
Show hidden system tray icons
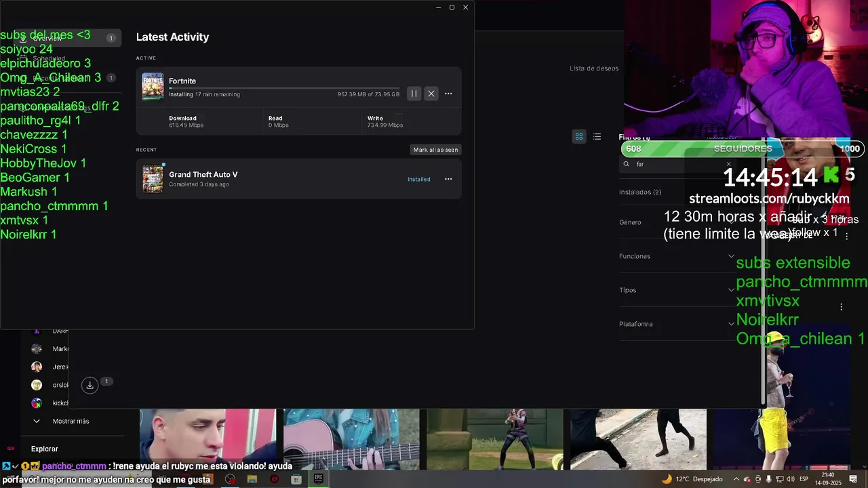[x=736, y=479]
